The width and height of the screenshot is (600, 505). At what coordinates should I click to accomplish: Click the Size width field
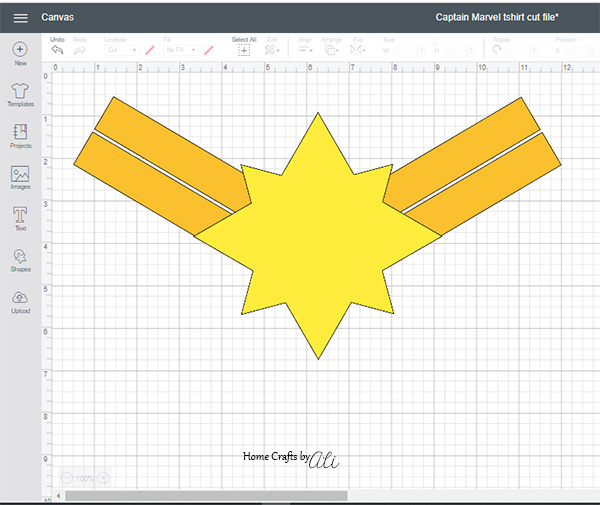405,50
